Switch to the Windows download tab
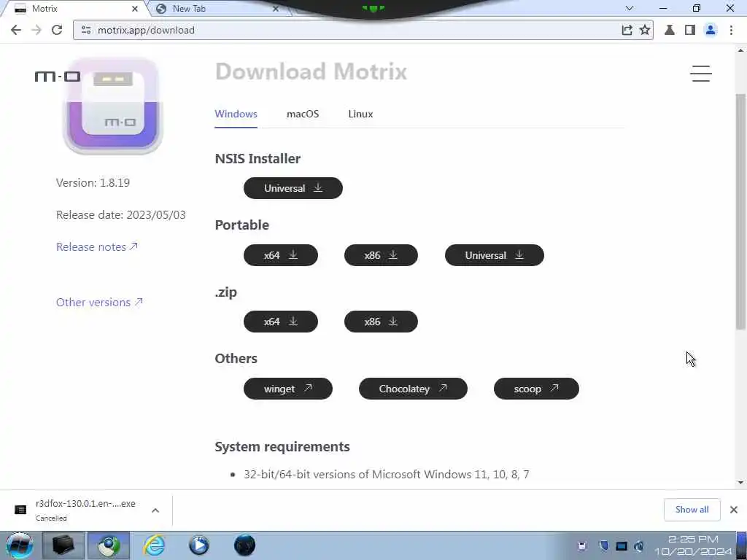 (236, 114)
